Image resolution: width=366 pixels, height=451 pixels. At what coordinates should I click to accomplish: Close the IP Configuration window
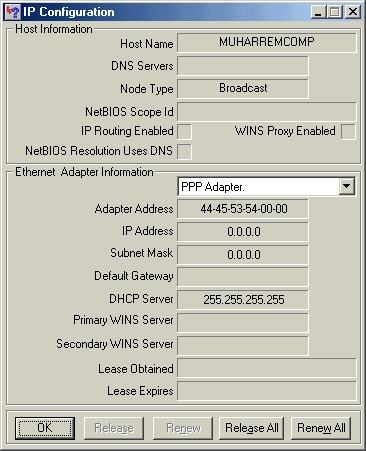point(352,12)
